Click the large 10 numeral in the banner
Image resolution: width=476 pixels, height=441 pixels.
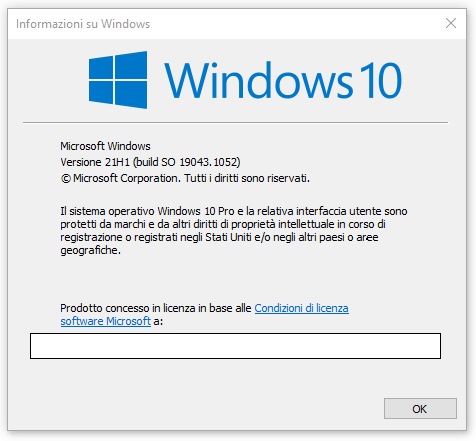click(382, 80)
